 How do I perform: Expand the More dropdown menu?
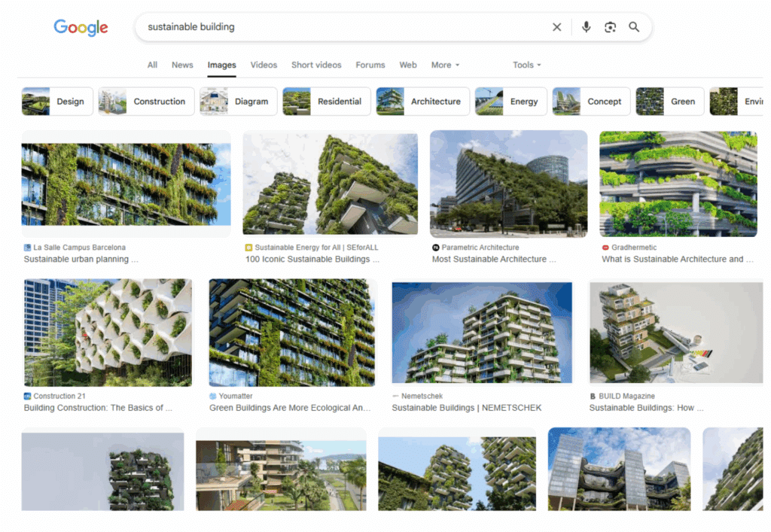(x=445, y=65)
